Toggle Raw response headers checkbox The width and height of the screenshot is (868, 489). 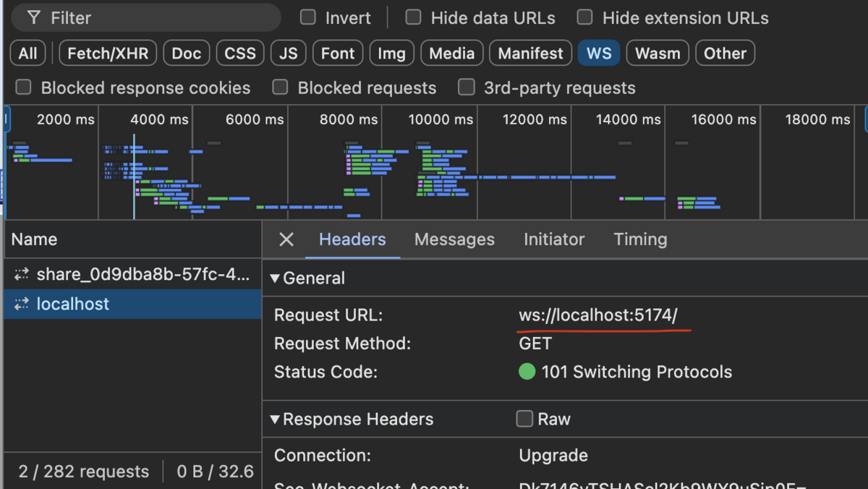524,419
